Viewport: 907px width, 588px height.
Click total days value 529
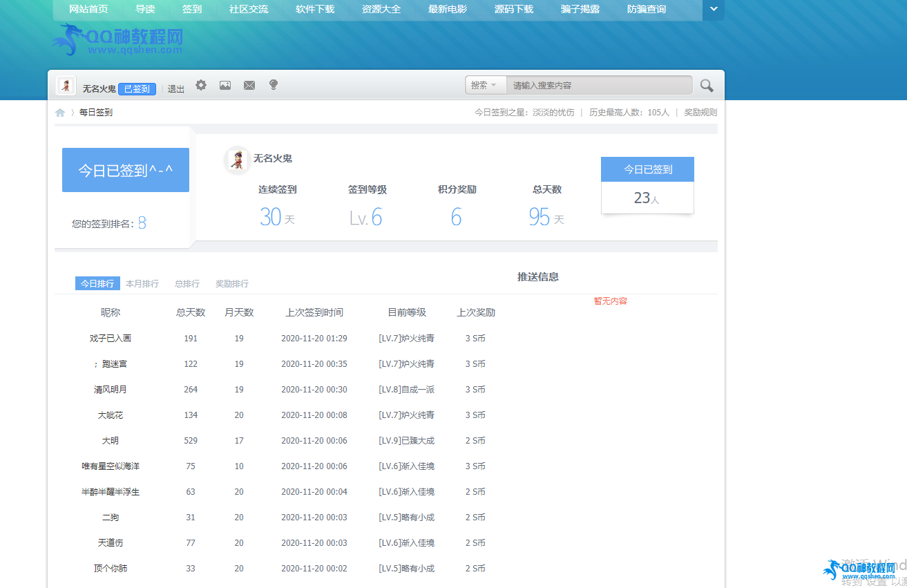coord(191,441)
